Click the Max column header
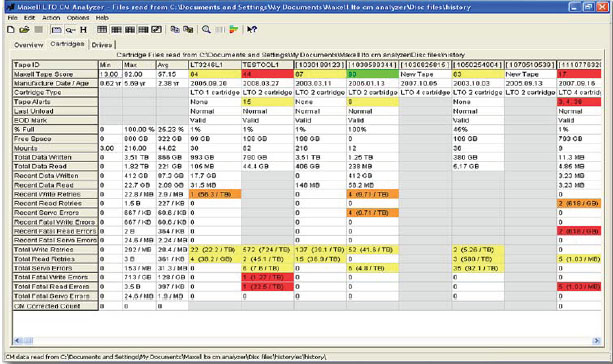 coord(139,65)
